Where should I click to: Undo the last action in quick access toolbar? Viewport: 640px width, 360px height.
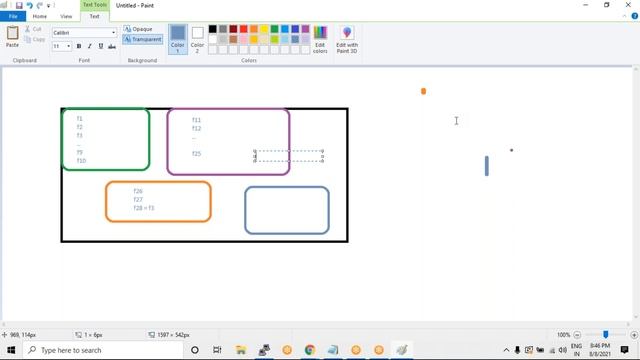[29, 5]
